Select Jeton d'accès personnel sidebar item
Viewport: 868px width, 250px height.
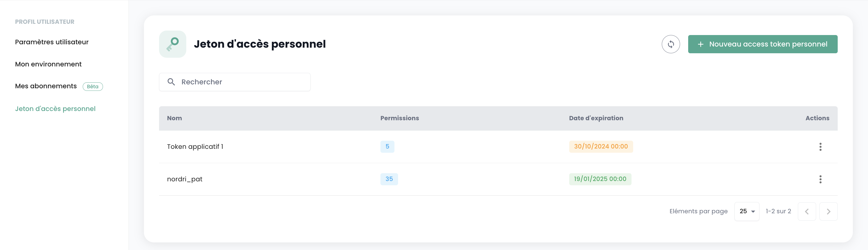click(55, 109)
